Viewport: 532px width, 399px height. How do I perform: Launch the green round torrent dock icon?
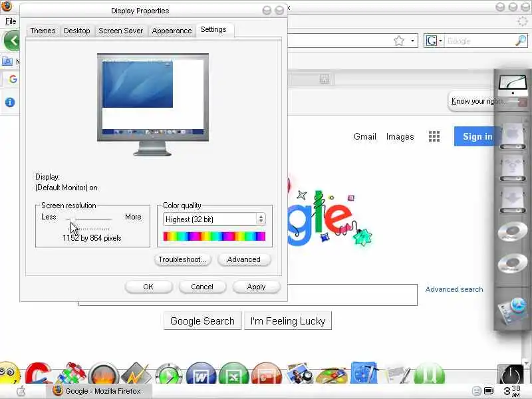[429, 374]
